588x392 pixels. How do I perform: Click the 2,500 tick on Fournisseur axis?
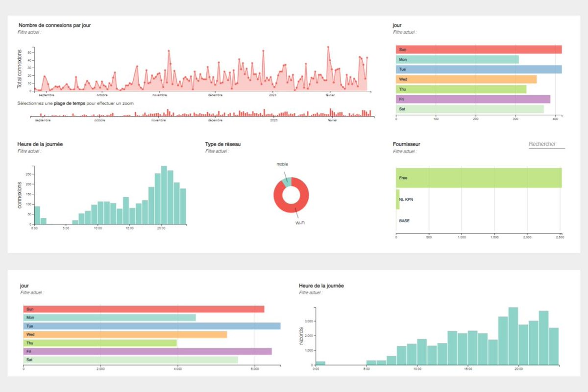tap(560, 237)
